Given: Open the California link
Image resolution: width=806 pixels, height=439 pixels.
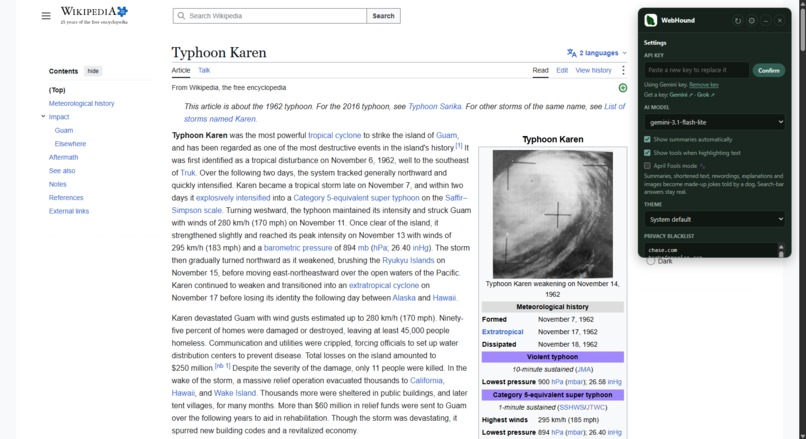Looking at the screenshot, I should tap(426, 380).
